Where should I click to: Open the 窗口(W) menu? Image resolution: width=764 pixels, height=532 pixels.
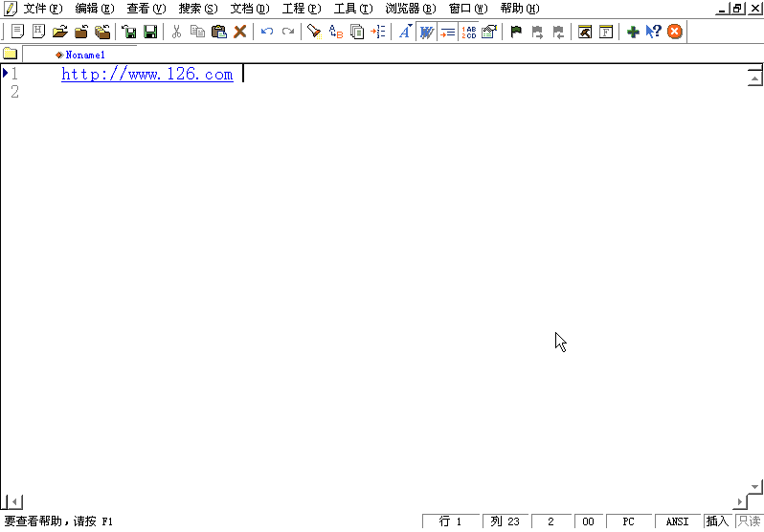(468, 9)
